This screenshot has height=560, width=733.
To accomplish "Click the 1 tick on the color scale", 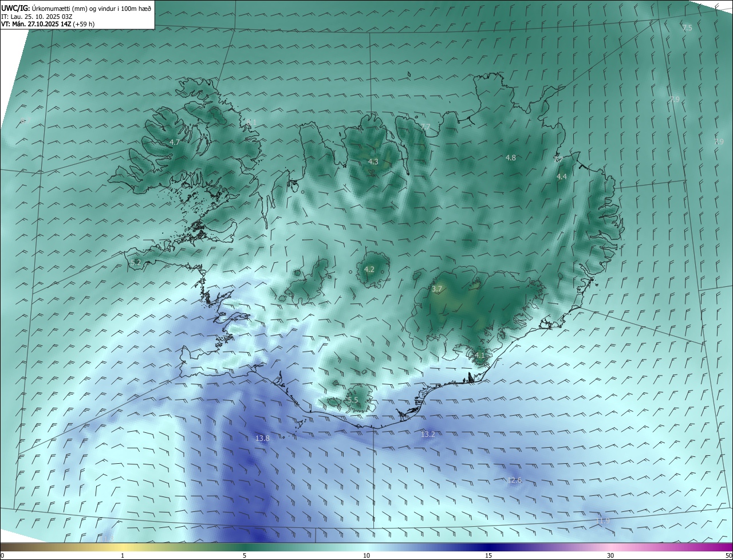I will 123,555.
